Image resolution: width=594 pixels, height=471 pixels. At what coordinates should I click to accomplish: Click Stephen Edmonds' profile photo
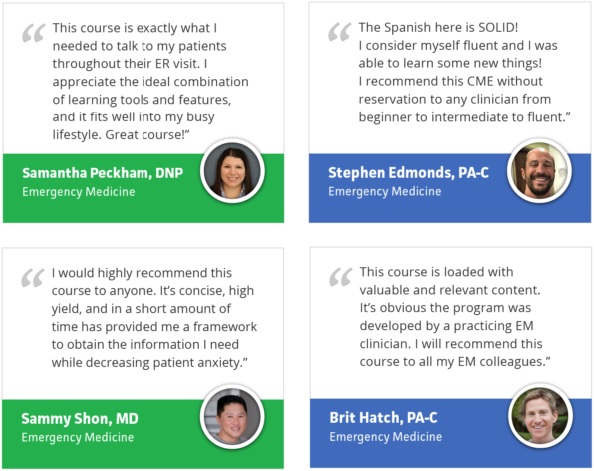539,171
